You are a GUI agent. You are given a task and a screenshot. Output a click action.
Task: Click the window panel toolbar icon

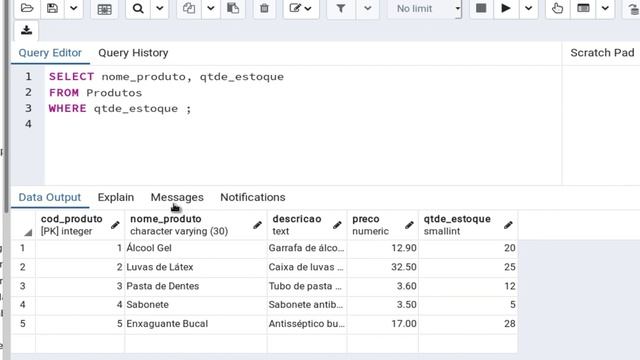(583, 8)
